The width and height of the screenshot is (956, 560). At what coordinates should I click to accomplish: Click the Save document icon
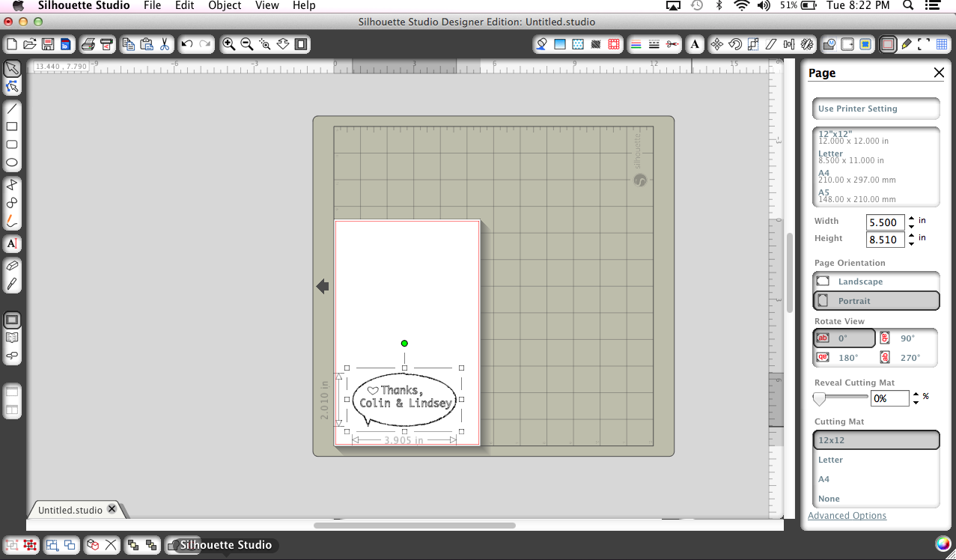pos(47,44)
